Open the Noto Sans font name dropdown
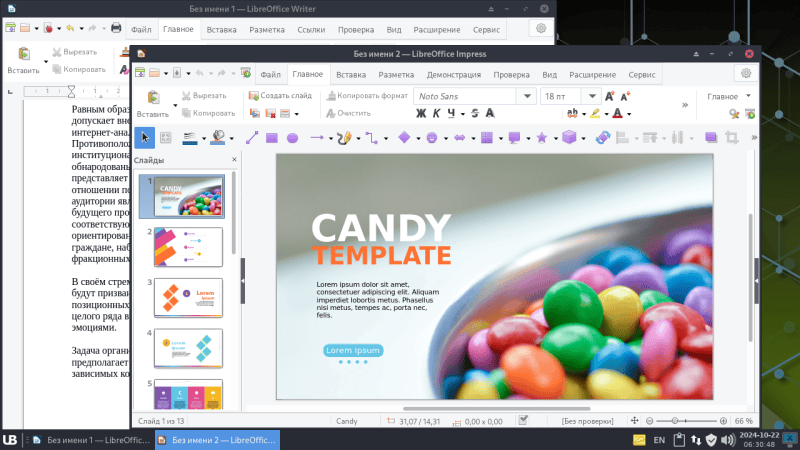The width and height of the screenshot is (800, 450). point(526,96)
